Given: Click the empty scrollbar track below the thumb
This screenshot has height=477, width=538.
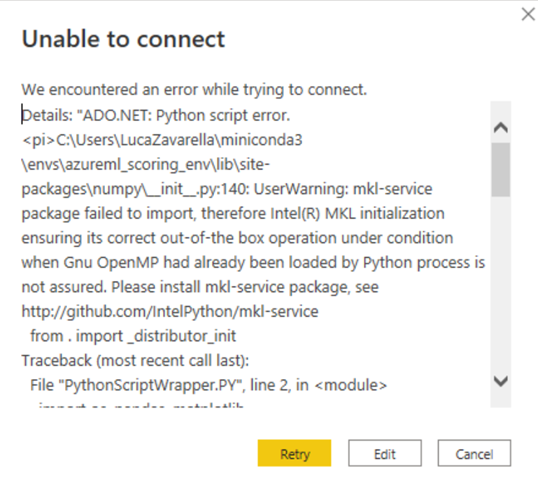Looking at the screenshot, I should pos(501,285).
